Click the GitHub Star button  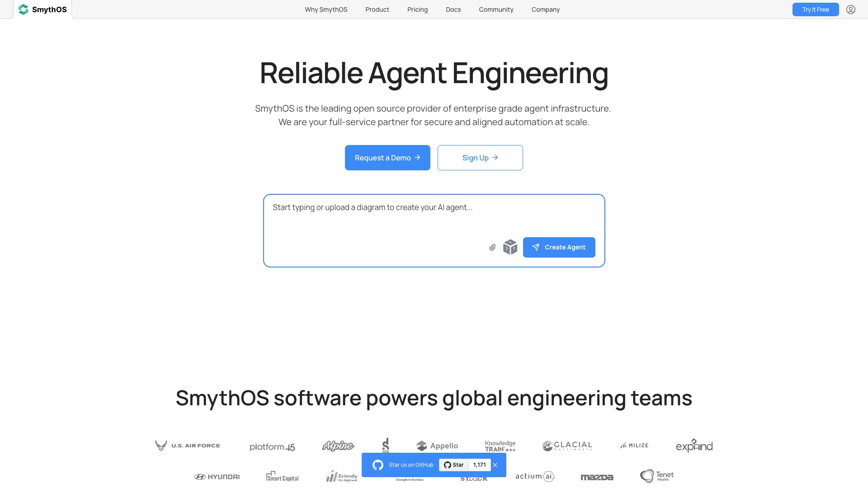454,465
